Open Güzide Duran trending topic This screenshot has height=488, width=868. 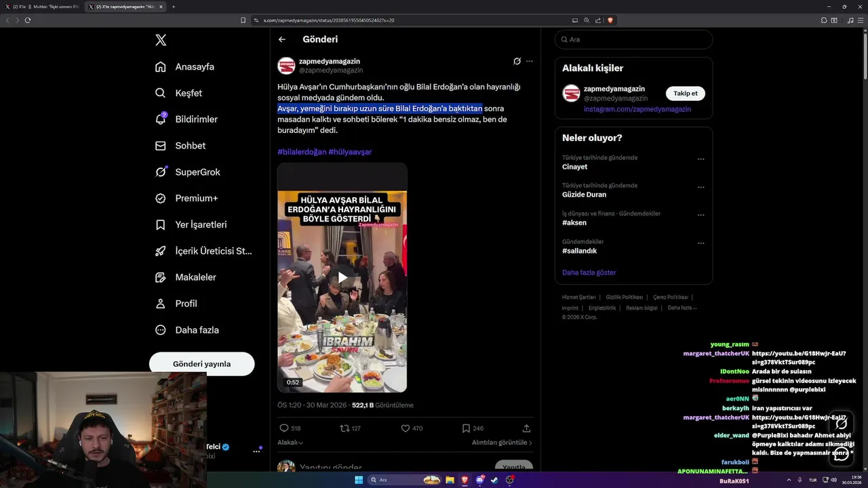point(585,195)
